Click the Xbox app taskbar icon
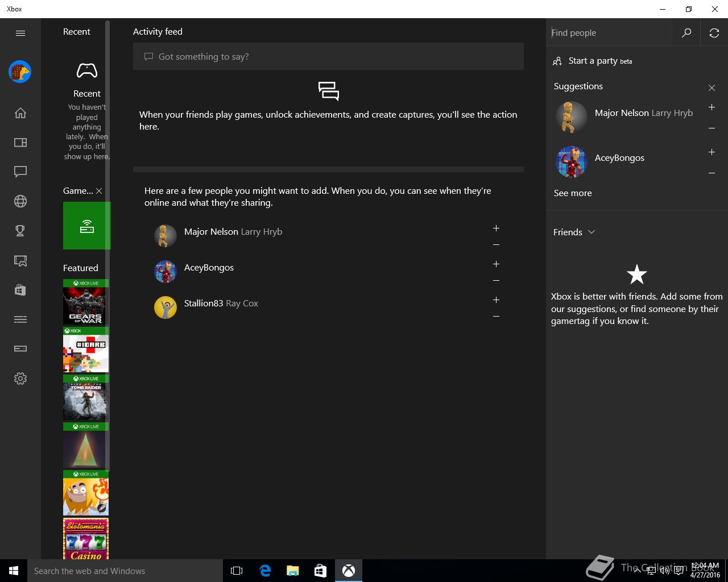The height and width of the screenshot is (582, 728). (349, 571)
